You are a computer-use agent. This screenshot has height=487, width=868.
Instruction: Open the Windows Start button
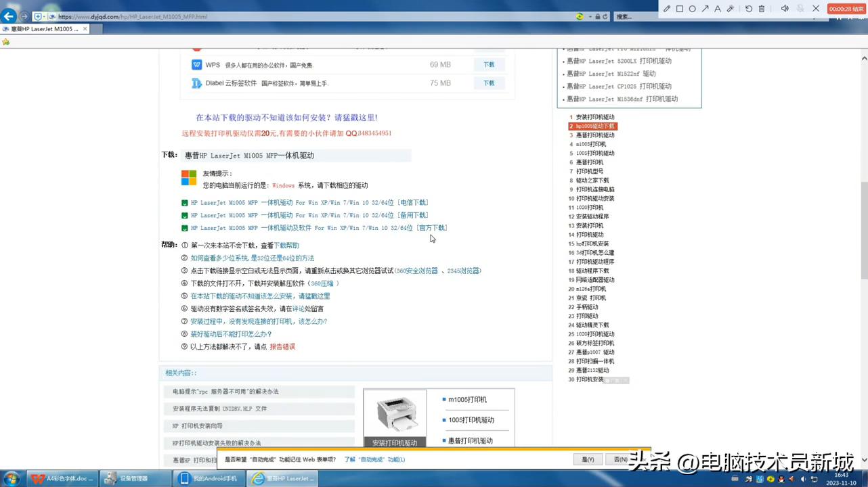click(x=12, y=478)
